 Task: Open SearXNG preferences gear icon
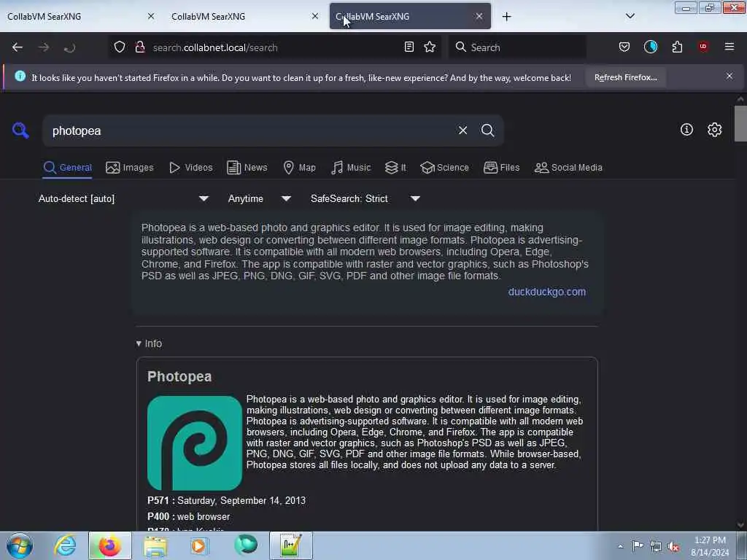click(715, 129)
